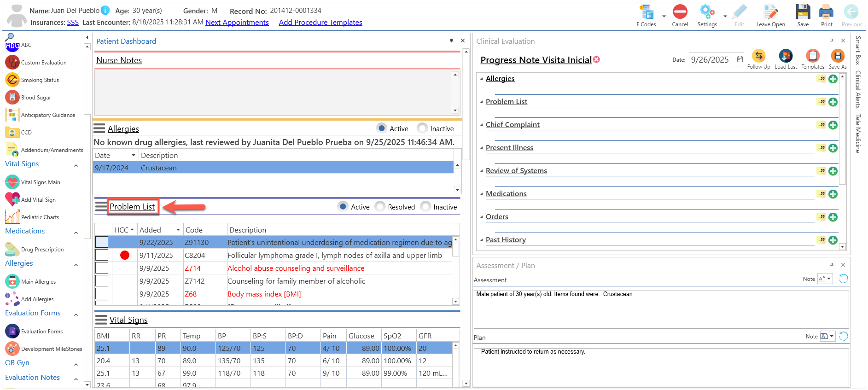Viewport: 868px width, 390px height.
Task: Click Add Allergies in sidebar
Action: [x=29, y=299]
